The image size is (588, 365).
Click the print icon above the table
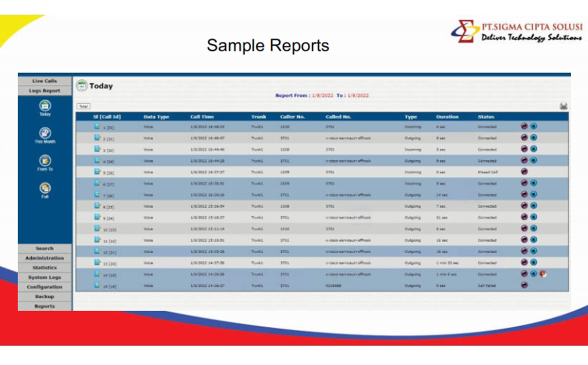click(563, 106)
